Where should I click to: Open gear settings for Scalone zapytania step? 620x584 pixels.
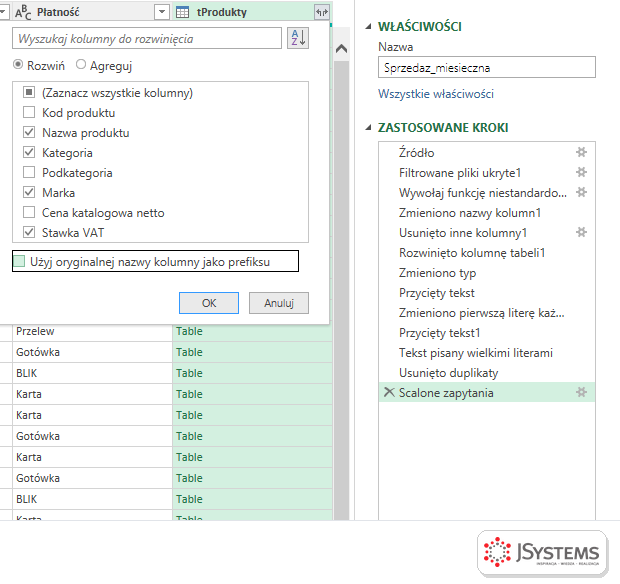(581, 392)
